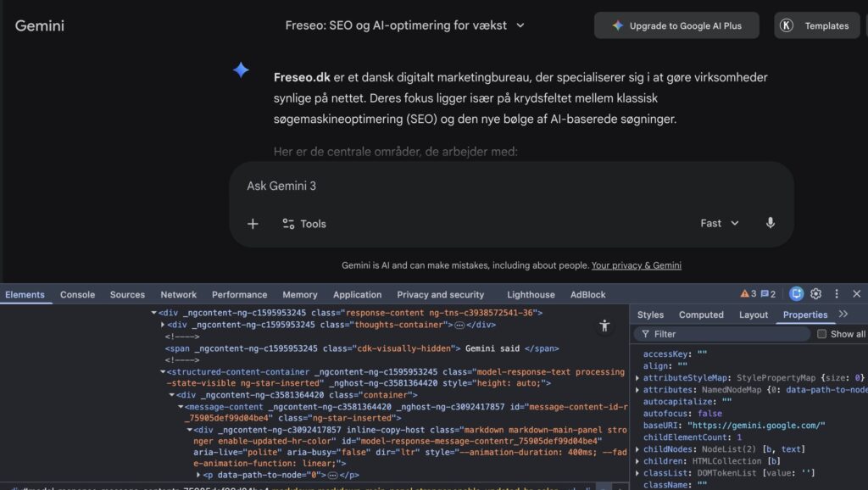
Task: Click the Upgrade to Google AI Plus button
Action: (x=676, y=25)
